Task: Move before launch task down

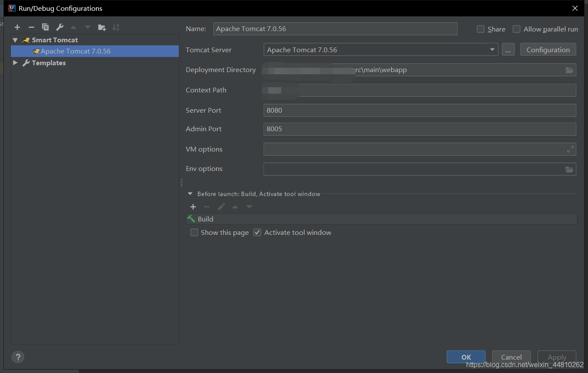Action: tap(249, 207)
